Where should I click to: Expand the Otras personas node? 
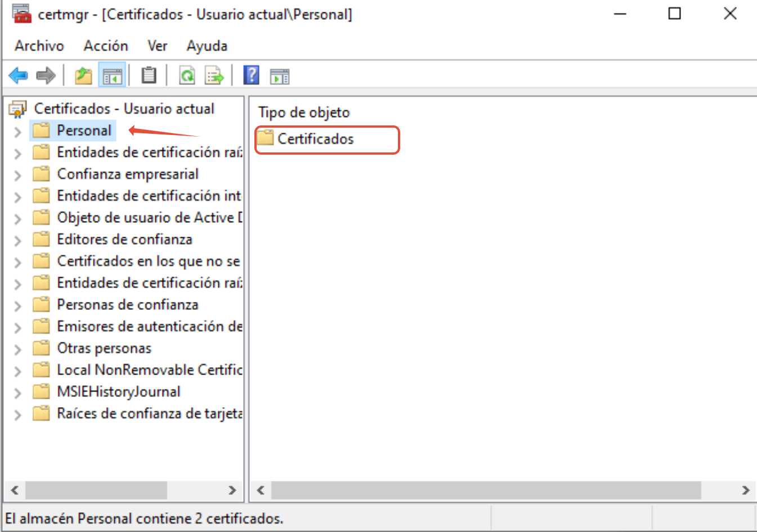tap(17, 349)
